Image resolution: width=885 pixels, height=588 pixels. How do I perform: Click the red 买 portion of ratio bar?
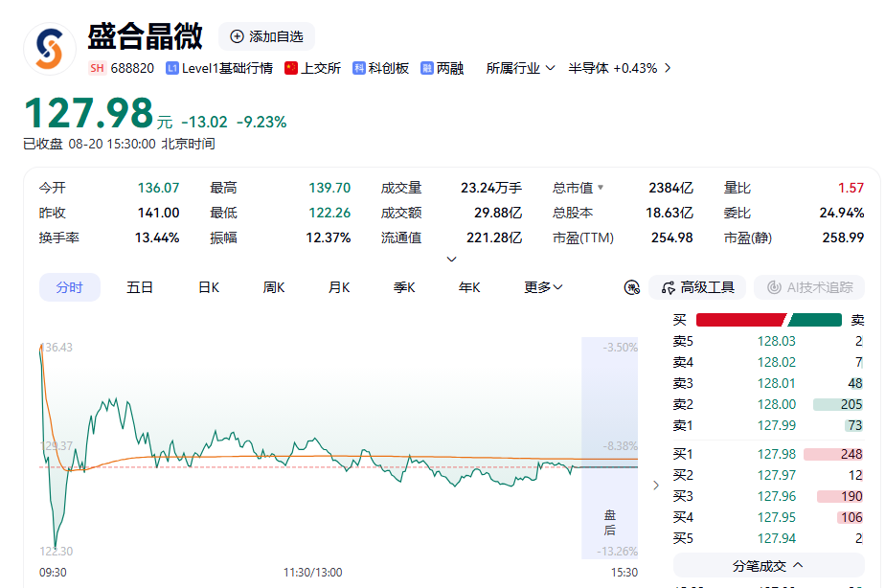coord(740,320)
